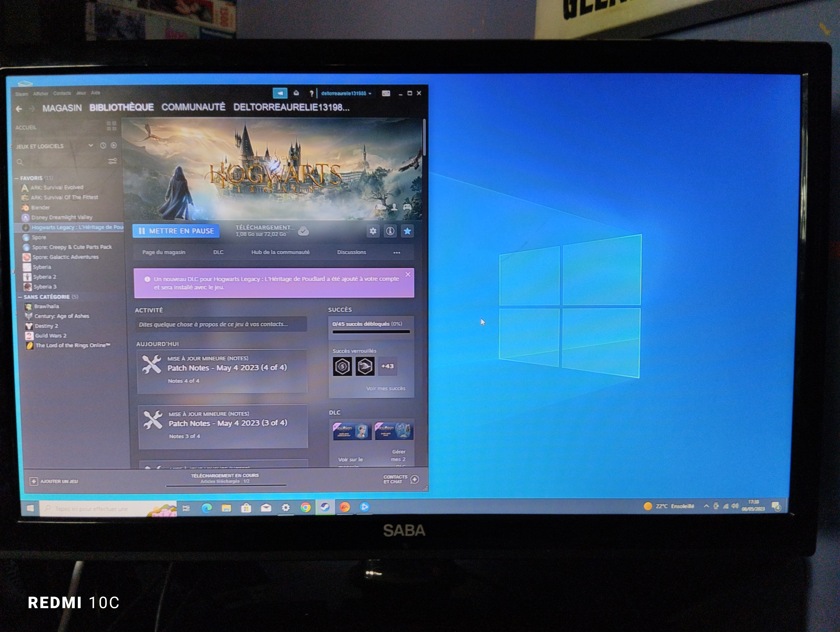Open the Steam menu
The width and height of the screenshot is (840, 632).
click(x=22, y=94)
